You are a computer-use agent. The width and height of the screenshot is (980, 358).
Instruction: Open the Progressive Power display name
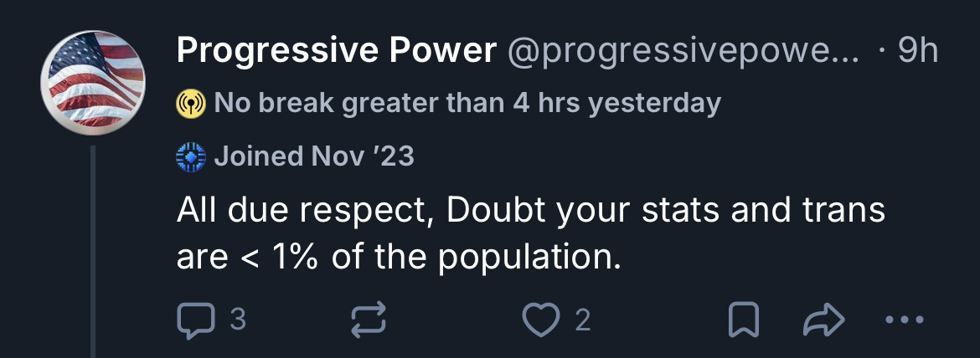[x=336, y=52]
